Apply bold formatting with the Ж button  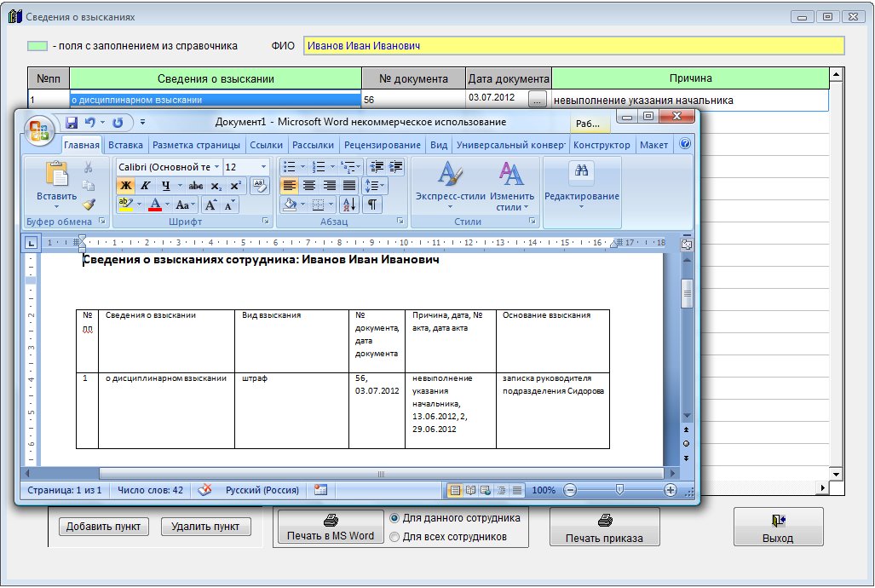tap(126, 186)
